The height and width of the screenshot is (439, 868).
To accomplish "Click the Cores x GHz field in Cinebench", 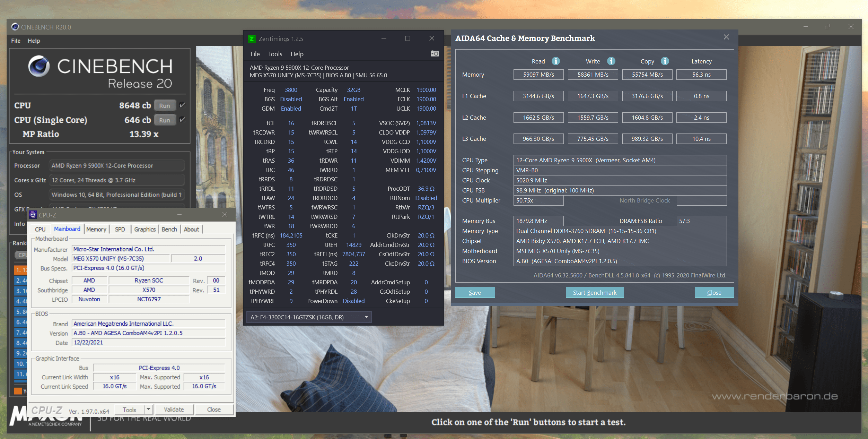I will [x=117, y=180].
